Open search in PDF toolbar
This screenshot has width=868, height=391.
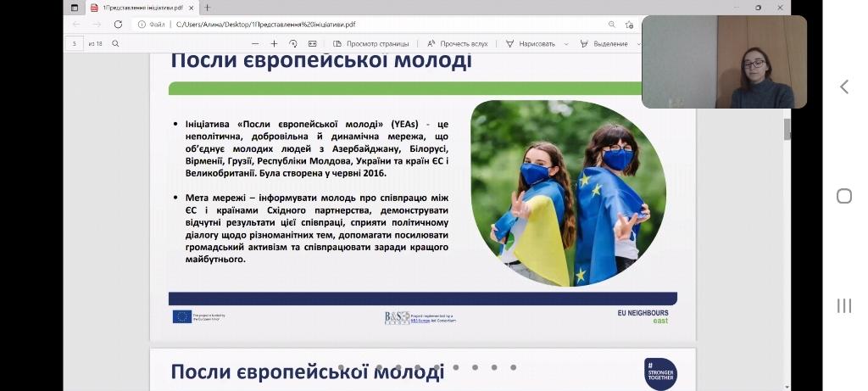[x=115, y=43]
